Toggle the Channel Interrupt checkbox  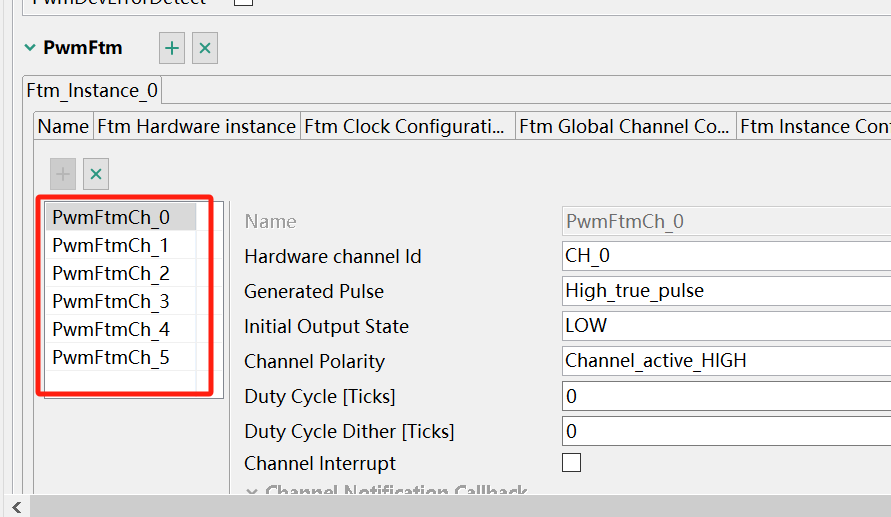(571, 462)
